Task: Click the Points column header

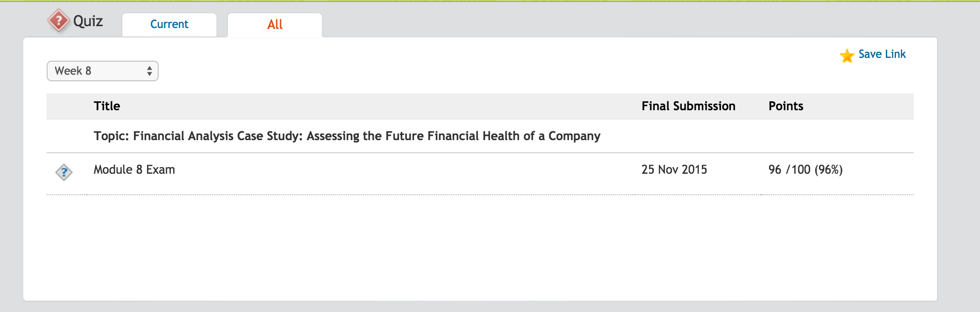Action: [x=786, y=106]
